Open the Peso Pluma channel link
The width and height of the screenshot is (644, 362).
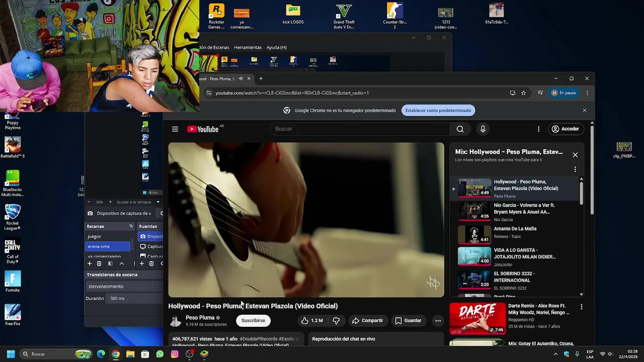(200, 318)
